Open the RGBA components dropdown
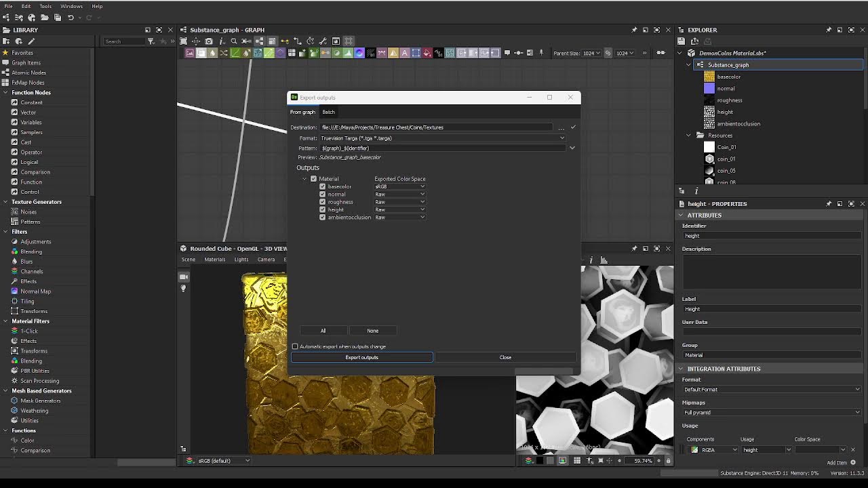The image size is (868, 488). pos(714,450)
